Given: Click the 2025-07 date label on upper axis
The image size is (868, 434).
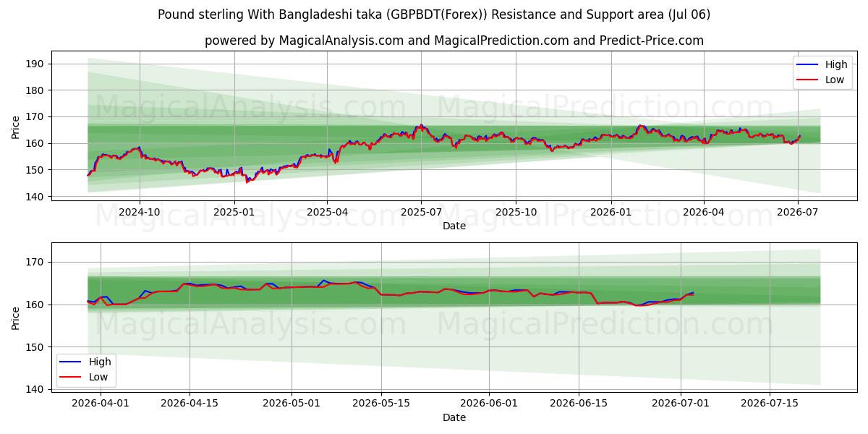Looking at the screenshot, I should 421,213.
